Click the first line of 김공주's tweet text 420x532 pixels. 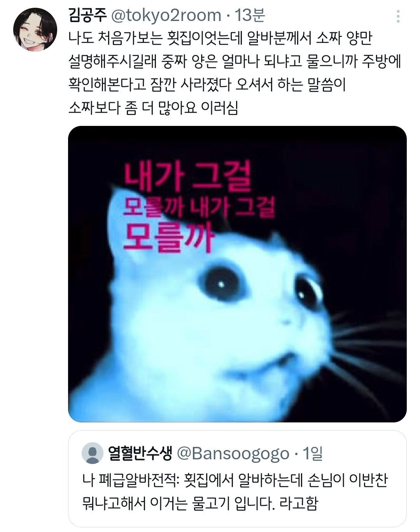click(220, 38)
